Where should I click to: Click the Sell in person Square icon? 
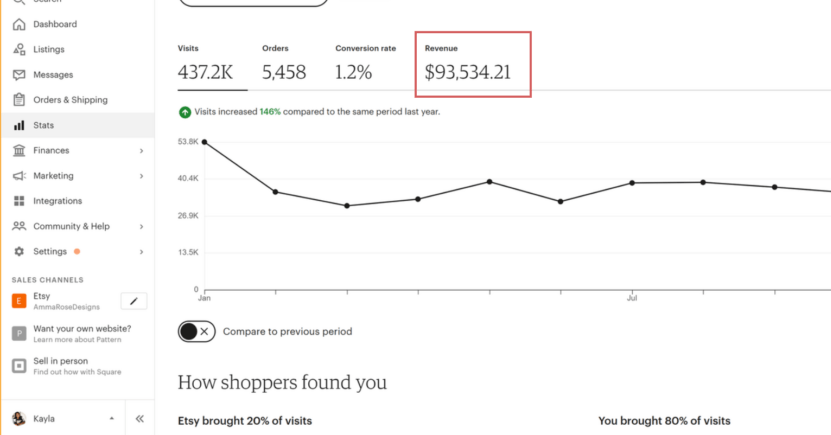click(19, 366)
